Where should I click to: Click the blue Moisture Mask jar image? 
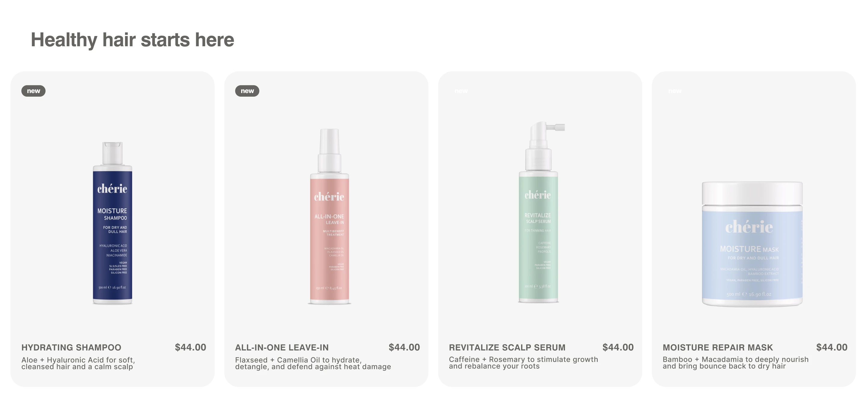[x=752, y=244]
